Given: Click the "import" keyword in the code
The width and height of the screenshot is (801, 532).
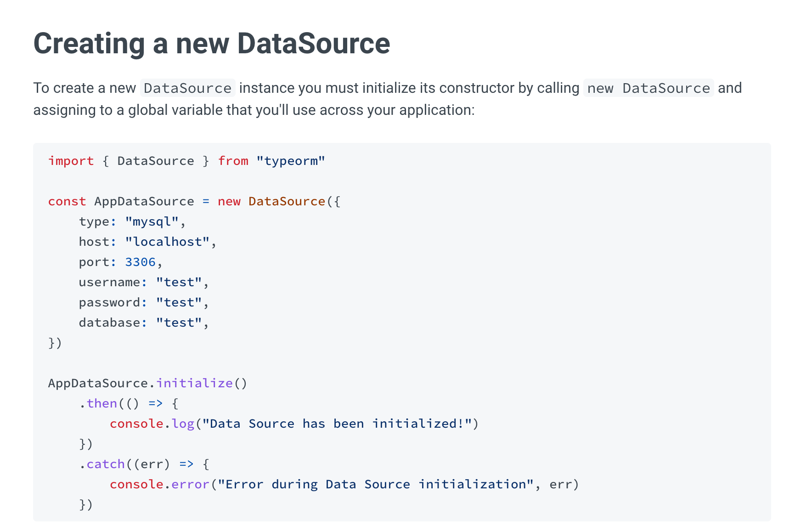Looking at the screenshot, I should (71, 161).
